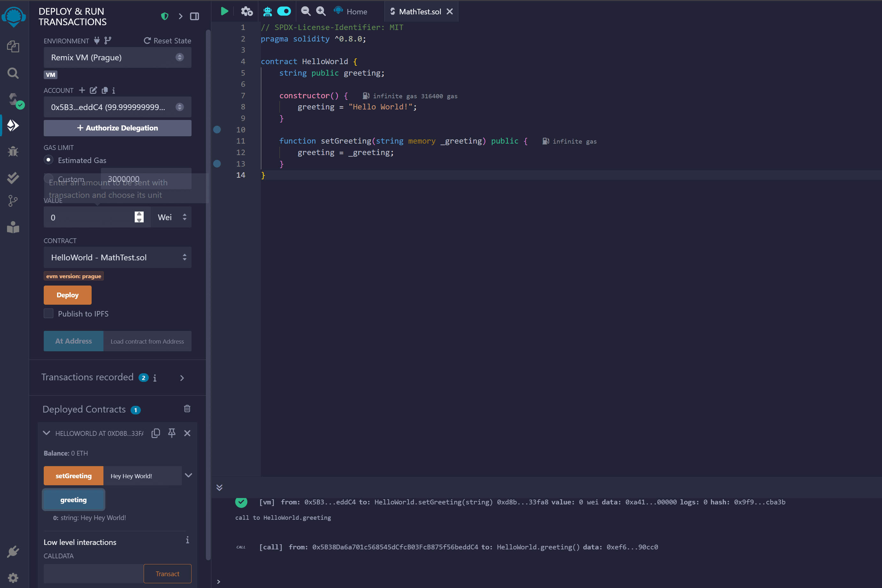
Task: Click the Authorize Delegation button
Action: [x=117, y=128]
